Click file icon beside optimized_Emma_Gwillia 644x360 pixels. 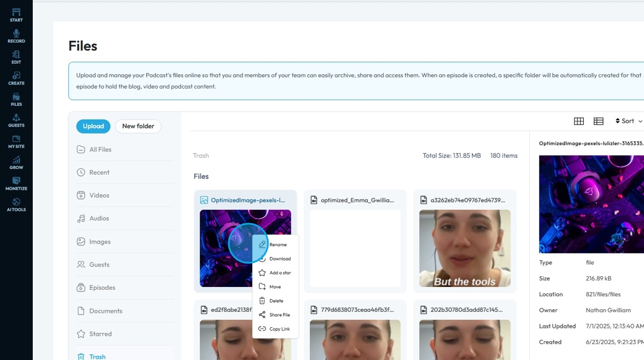pos(314,200)
